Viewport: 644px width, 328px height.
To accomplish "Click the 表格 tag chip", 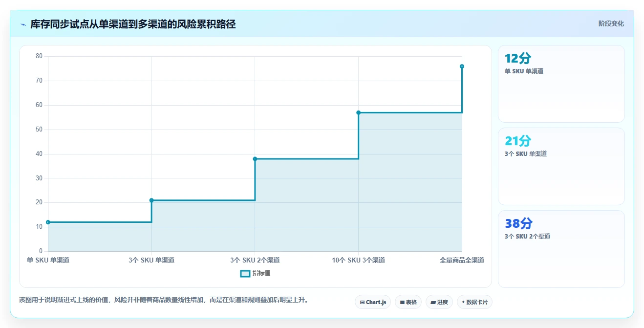I will point(408,302).
